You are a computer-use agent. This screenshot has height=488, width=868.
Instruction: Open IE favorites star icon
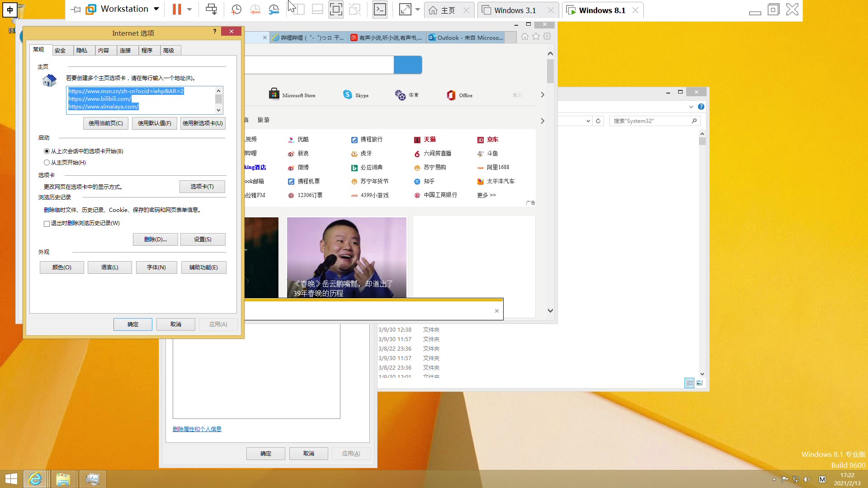(x=536, y=37)
